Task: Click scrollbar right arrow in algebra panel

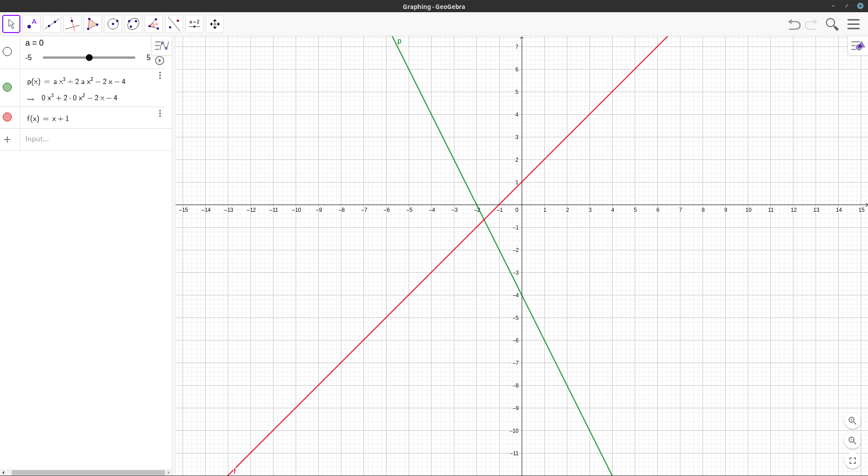Action: pos(169,472)
